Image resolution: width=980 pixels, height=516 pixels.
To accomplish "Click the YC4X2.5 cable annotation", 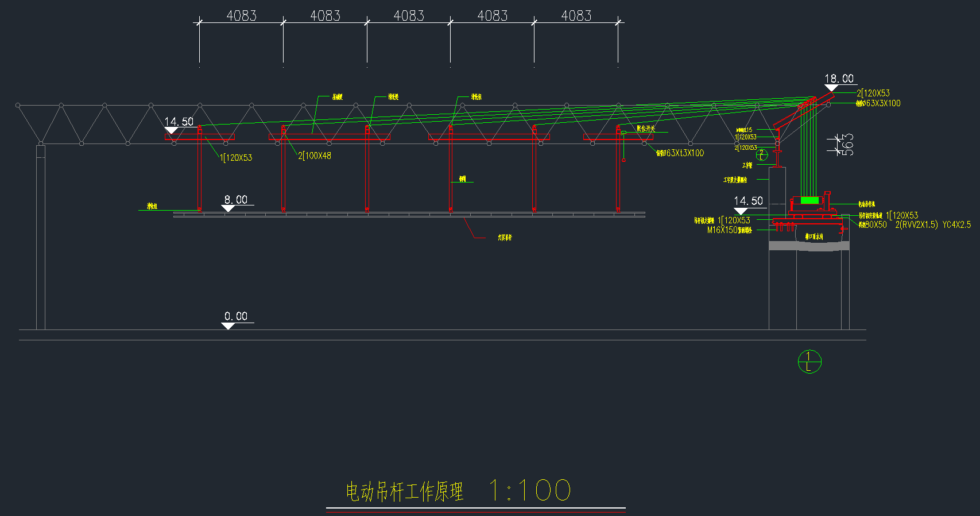I will (x=956, y=224).
